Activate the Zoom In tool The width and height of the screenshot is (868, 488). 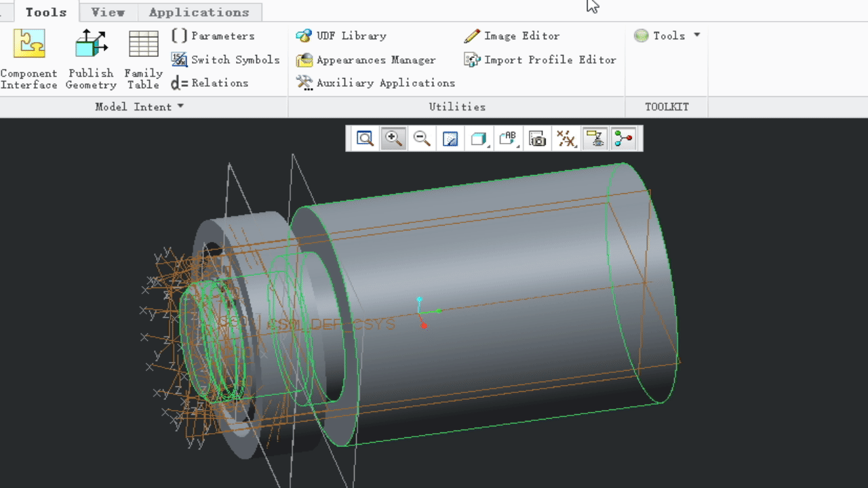point(393,139)
